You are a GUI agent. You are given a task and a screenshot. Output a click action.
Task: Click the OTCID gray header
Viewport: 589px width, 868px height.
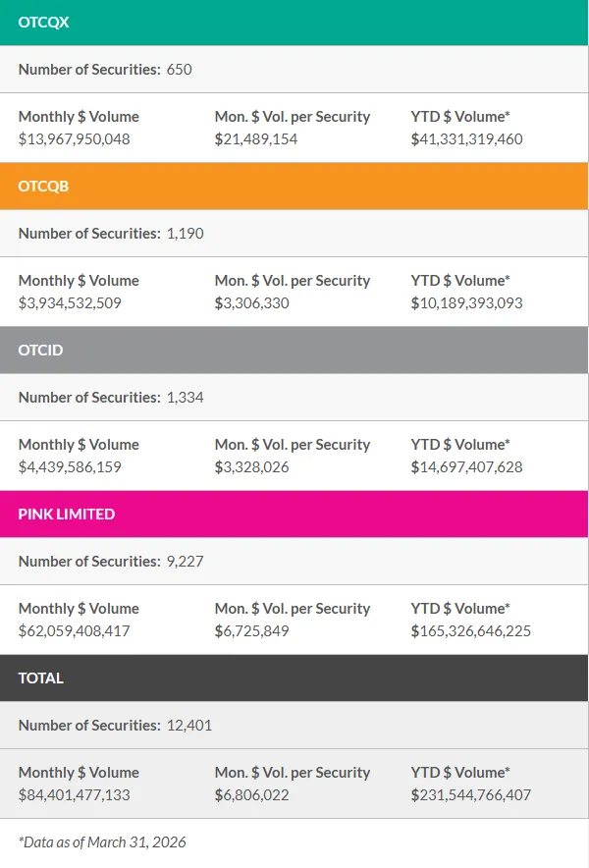[294, 351]
